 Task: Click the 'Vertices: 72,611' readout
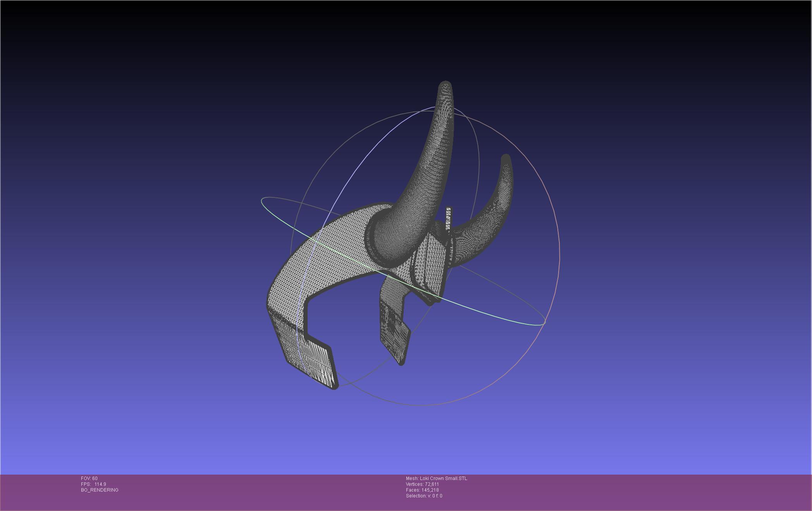422,484
